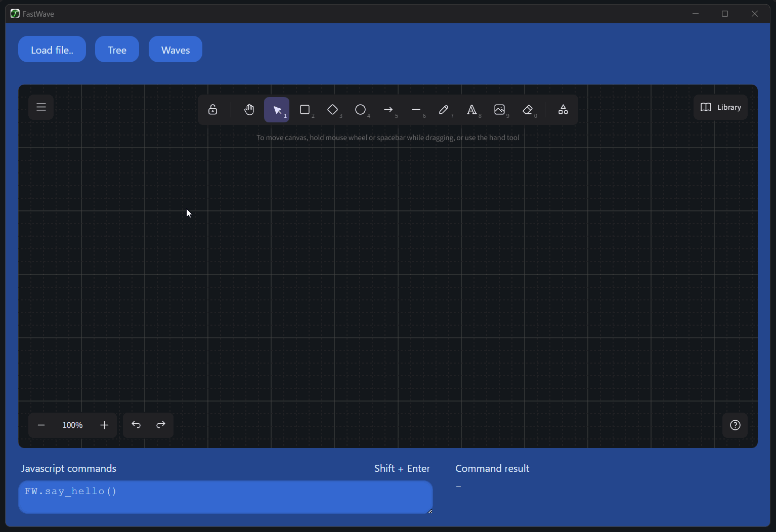Select the Diamond shape tool
The image size is (776, 532).
(x=332, y=110)
